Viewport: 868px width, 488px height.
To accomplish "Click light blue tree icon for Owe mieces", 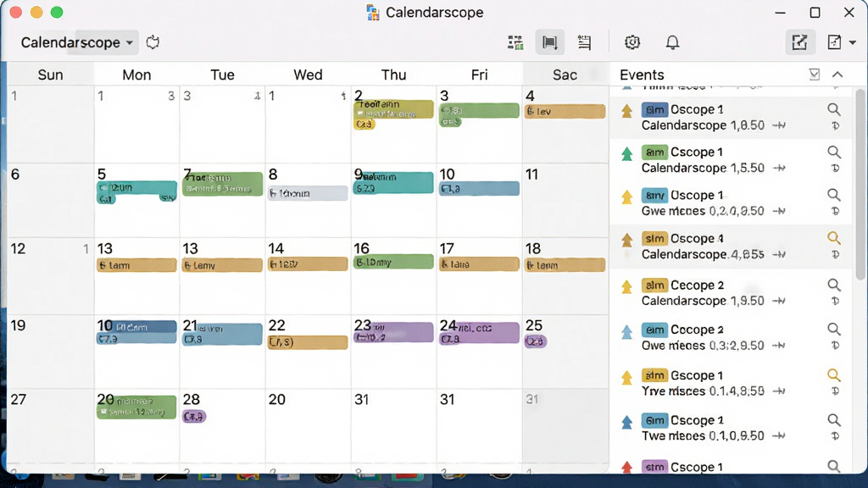I will 626,331.
